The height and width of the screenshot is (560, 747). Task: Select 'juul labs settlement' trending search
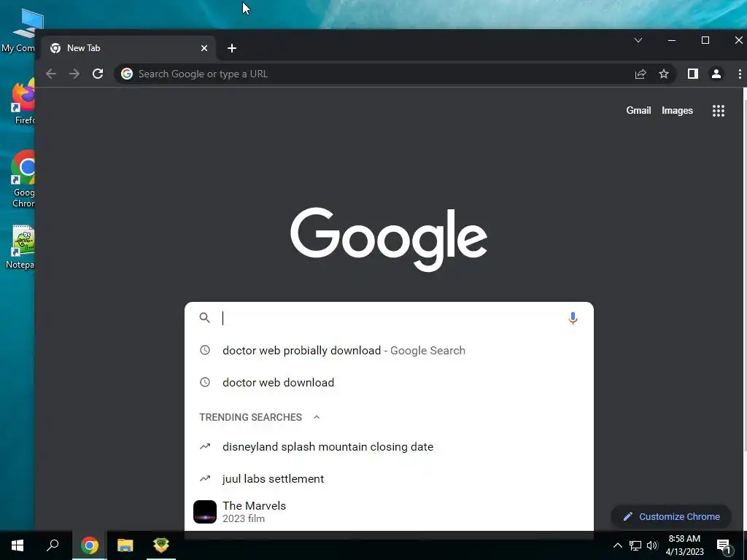pos(389,478)
